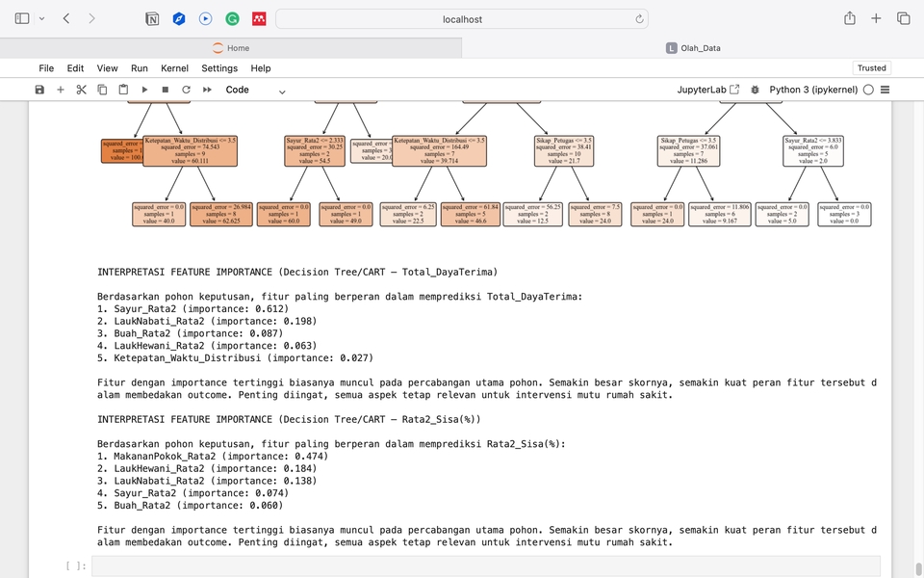Open the Settings menu
Screen dimensions: 924x578
(x=219, y=68)
